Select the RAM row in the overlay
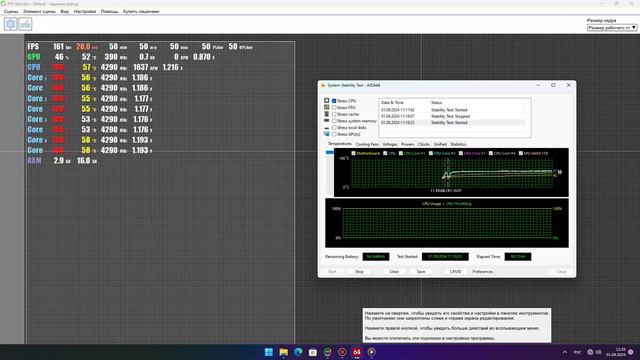Screen dimensions: 640x360 coord(62,161)
